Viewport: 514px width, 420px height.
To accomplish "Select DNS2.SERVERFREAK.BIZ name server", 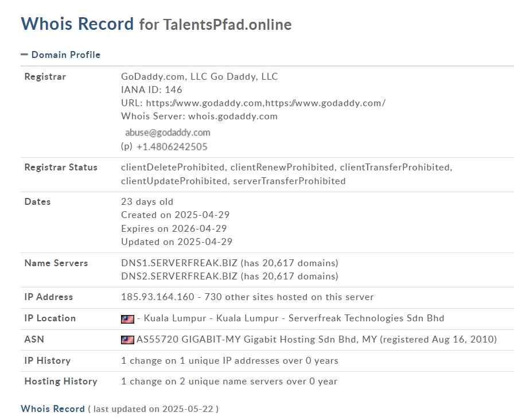I will pyautogui.click(x=180, y=277).
